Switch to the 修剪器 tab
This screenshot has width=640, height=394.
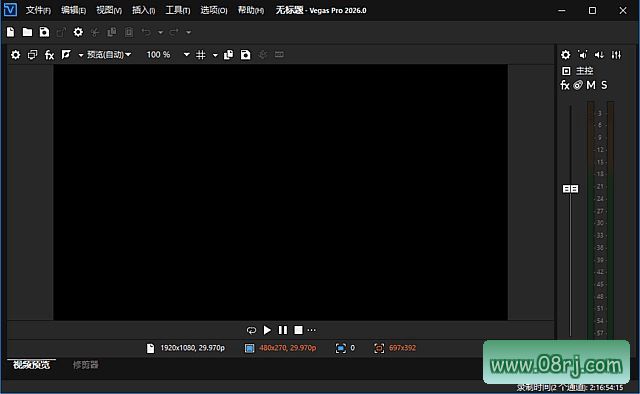[85, 365]
